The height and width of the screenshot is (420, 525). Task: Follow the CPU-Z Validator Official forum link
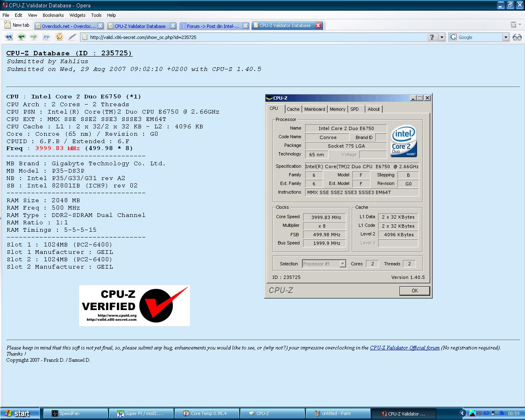[404, 348]
